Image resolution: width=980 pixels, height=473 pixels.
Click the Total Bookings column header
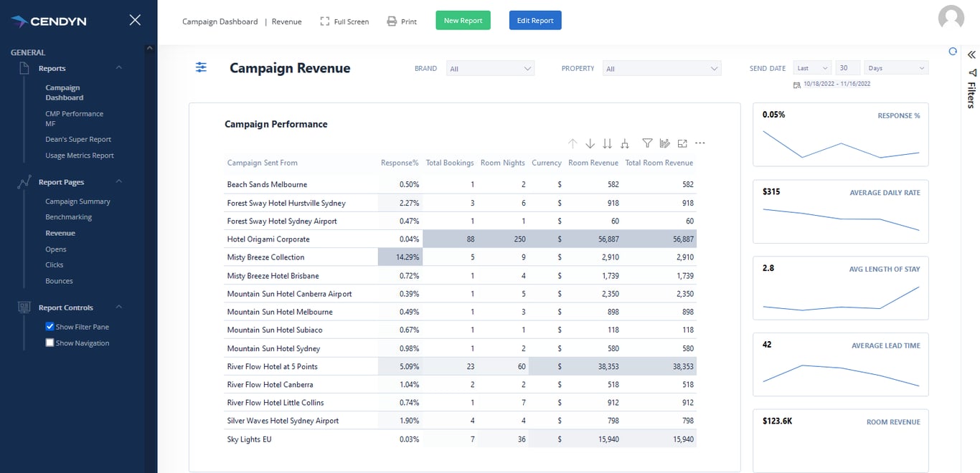(450, 163)
